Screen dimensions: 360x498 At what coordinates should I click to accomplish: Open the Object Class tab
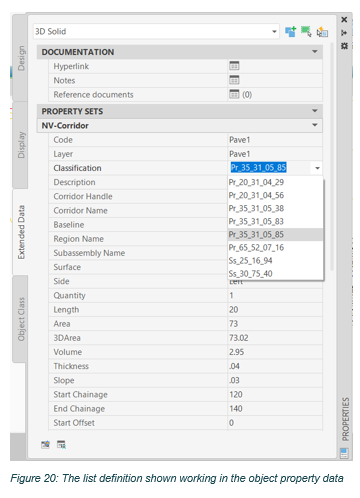tap(21, 319)
